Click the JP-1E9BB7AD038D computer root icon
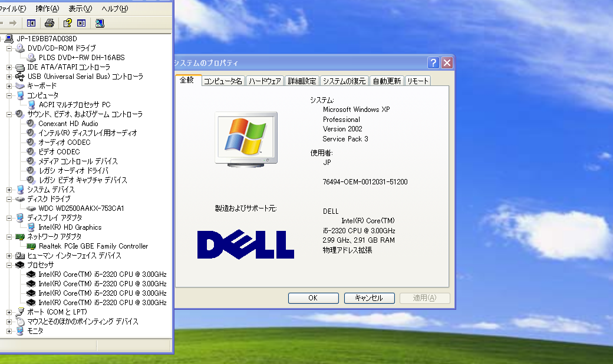Image resolution: width=613 pixels, height=364 pixels. pyautogui.click(x=9, y=39)
